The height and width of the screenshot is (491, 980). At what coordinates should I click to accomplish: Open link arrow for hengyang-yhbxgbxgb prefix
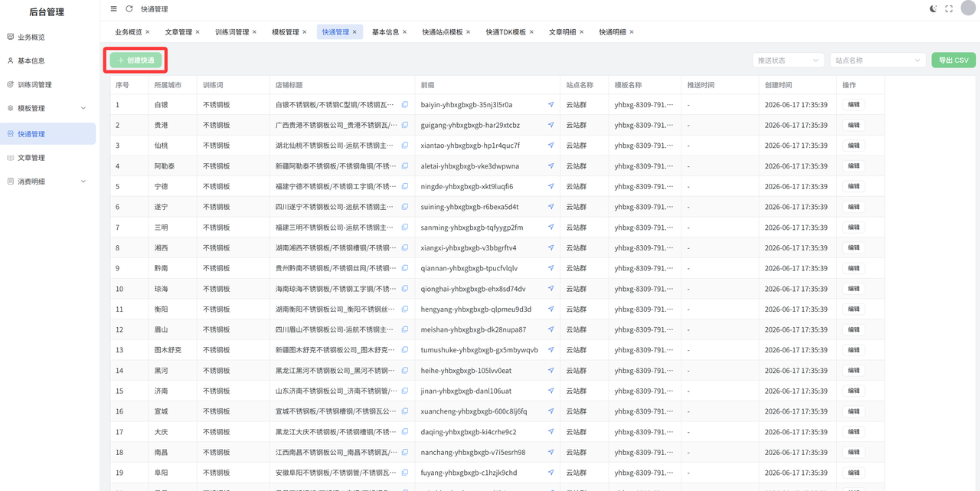550,309
